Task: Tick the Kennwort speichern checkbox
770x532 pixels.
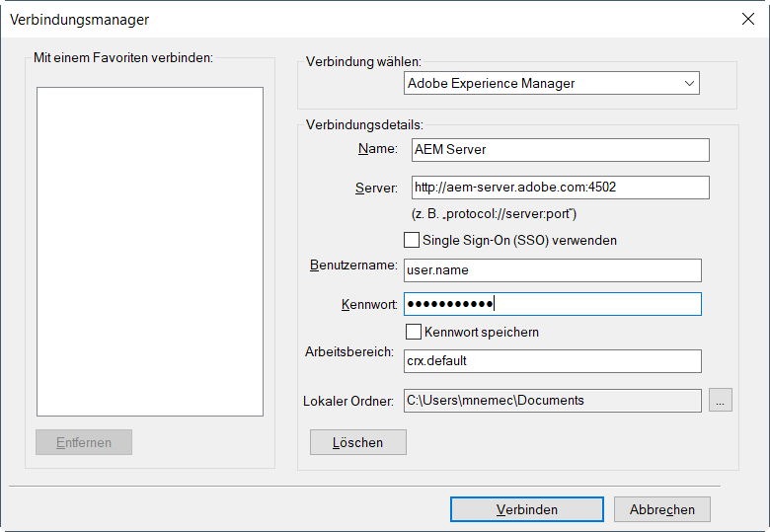Action: pos(413,332)
